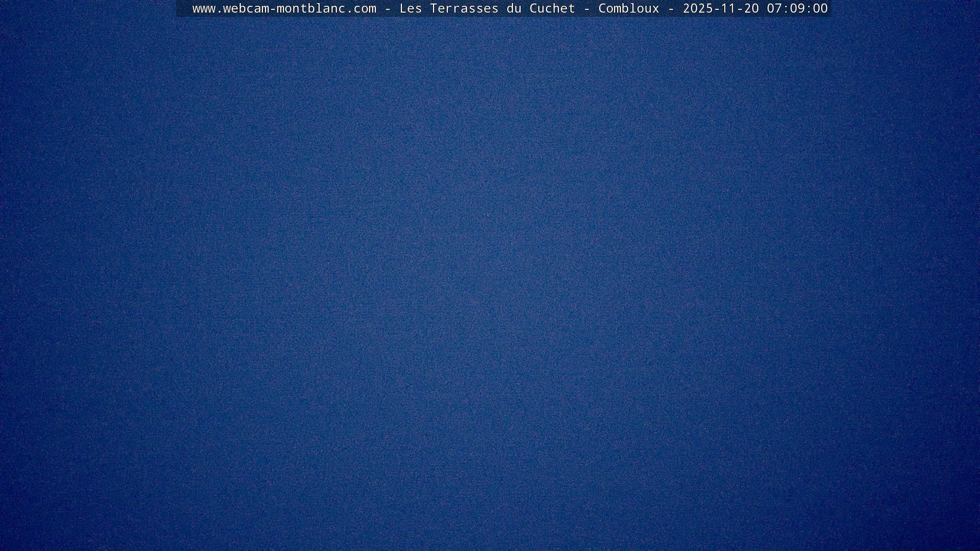980x551 pixels.
Task: Click the dash between URL and 'Les'
Action: [x=387, y=8]
